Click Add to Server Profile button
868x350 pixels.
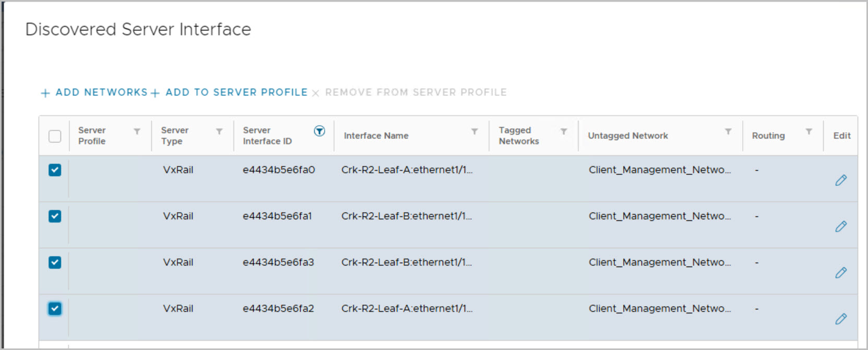(x=229, y=92)
